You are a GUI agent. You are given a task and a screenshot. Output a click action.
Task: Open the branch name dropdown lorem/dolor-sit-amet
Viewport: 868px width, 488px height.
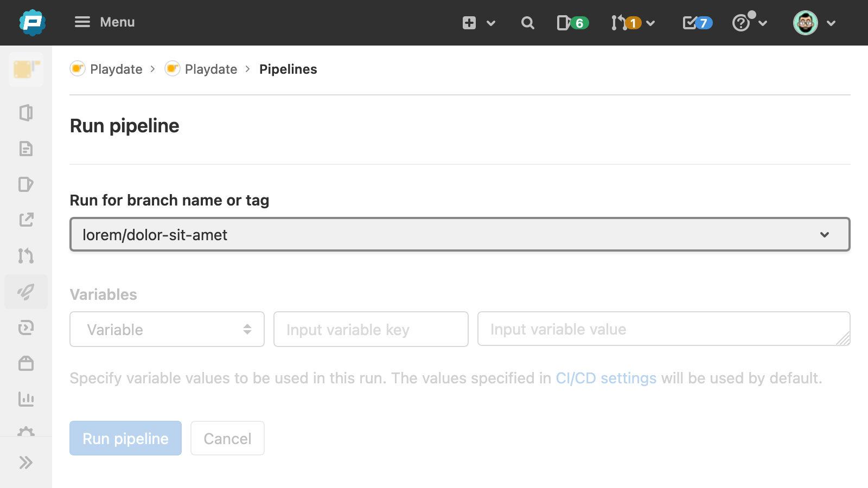[x=459, y=235]
